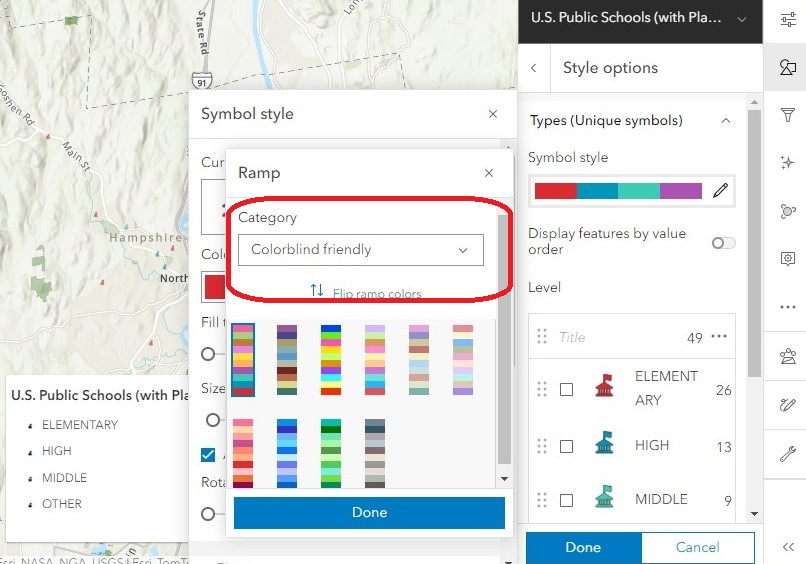Click the red color swatch in Symbol style
Image resolution: width=806 pixels, height=564 pixels.
coord(215,287)
